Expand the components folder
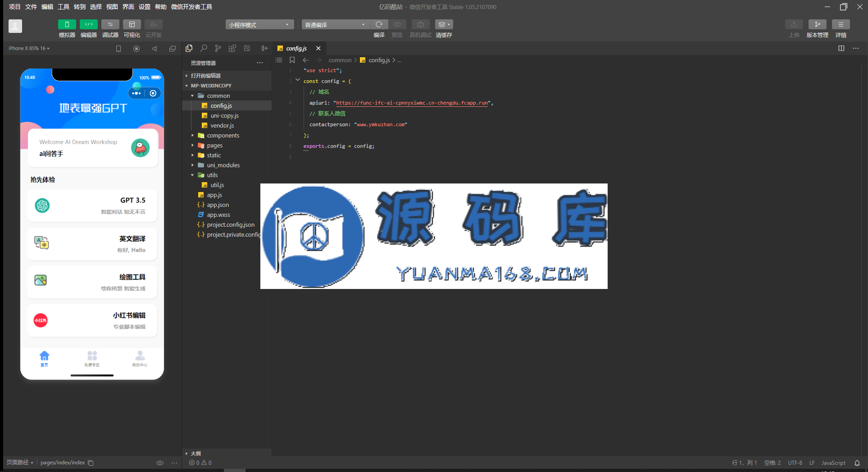This screenshot has height=472, width=868. (227, 135)
